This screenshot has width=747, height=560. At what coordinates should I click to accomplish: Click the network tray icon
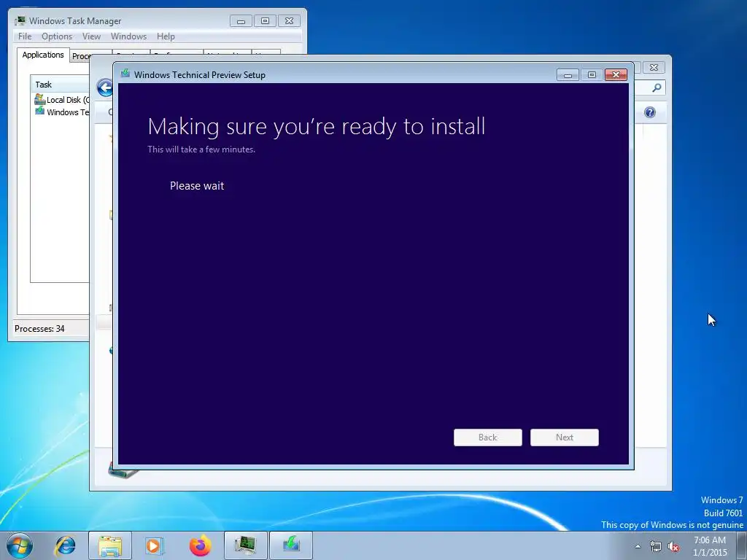coord(656,547)
